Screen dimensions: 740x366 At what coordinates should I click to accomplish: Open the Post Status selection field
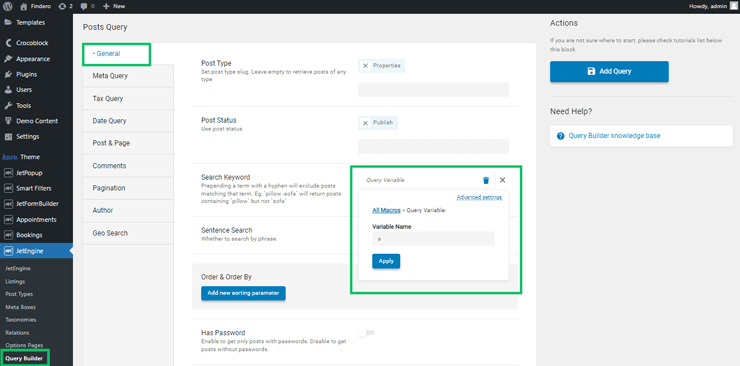(433, 147)
